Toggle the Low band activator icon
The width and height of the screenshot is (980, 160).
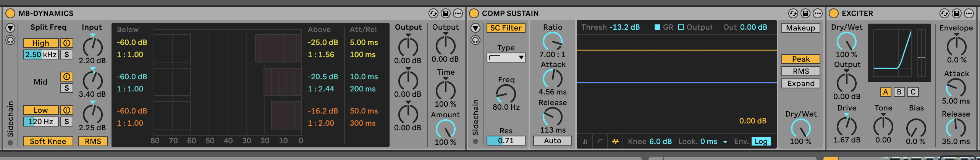pos(67,110)
